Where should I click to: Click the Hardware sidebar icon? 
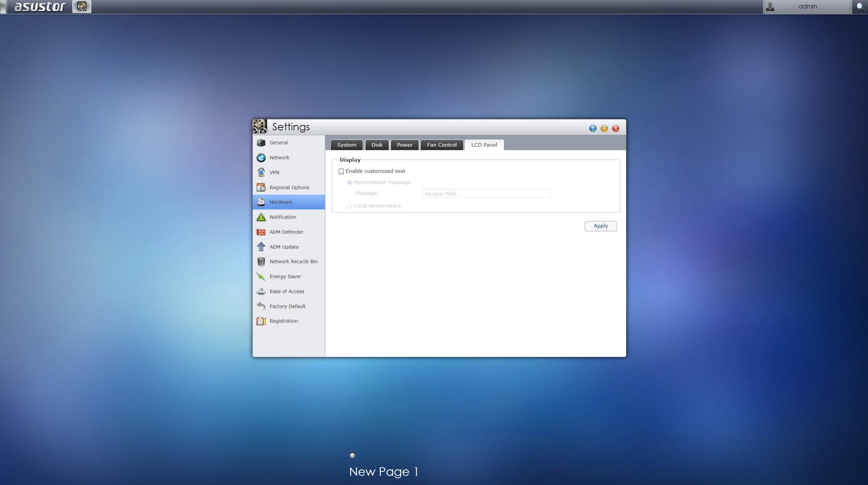[261, 202]
